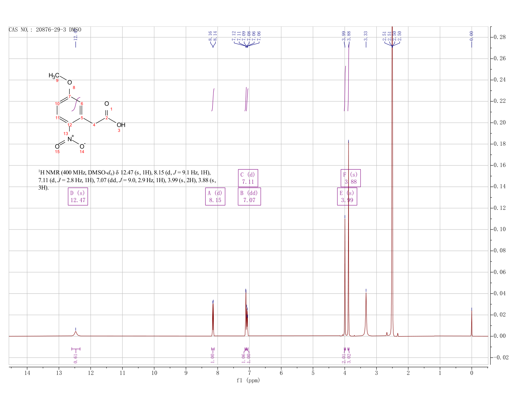The image size is (532, 411).
Task: Click peak label 3.33
Action: pos(366,35)
